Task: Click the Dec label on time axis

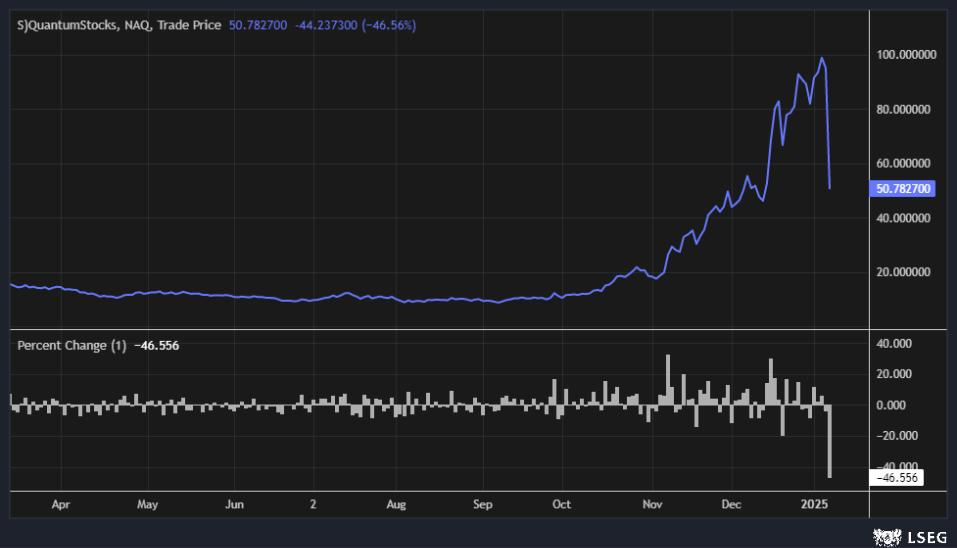Action: click(x=731, y=505)
